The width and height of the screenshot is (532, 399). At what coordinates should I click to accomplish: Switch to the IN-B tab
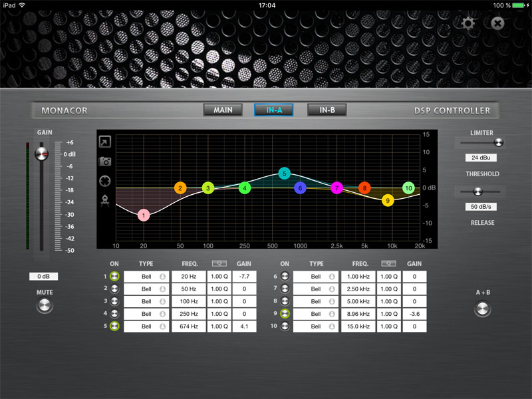click(327, 110)
